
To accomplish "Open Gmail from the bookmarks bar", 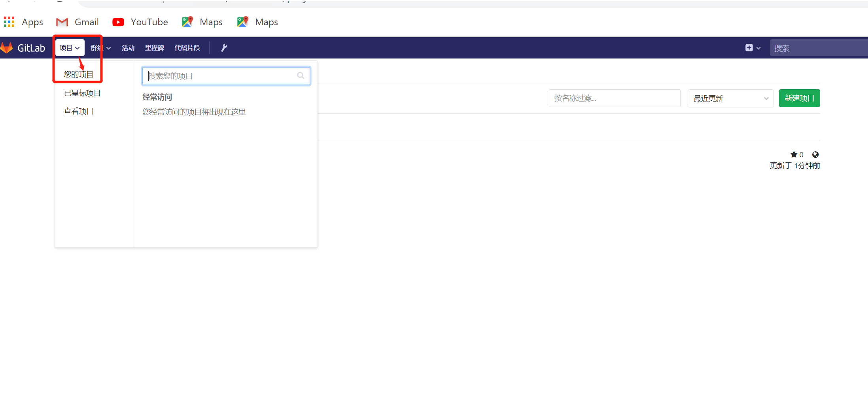I will point(77,22).
